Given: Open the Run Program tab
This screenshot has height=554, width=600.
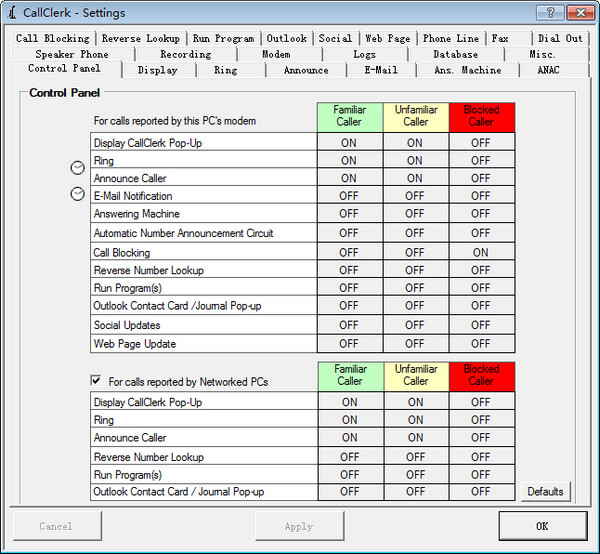Looking at the screenshot, I should (223, 38).
